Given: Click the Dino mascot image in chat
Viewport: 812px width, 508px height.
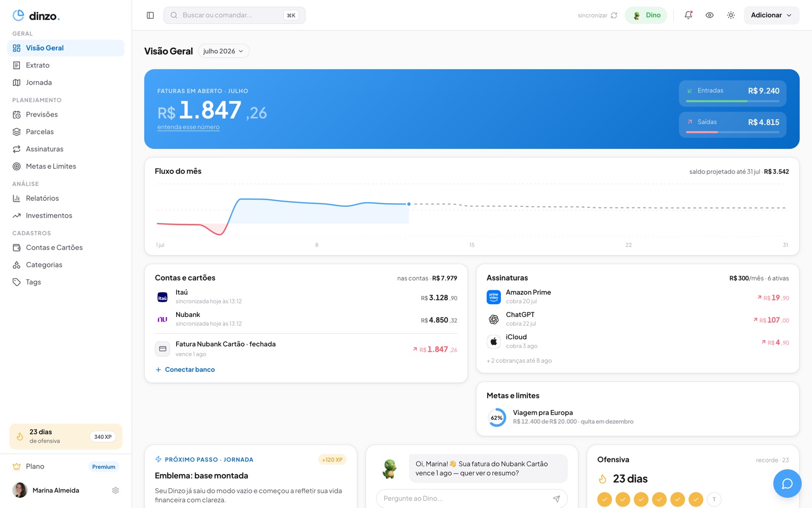Looking at the screenshot, I should tap(389, 469).
